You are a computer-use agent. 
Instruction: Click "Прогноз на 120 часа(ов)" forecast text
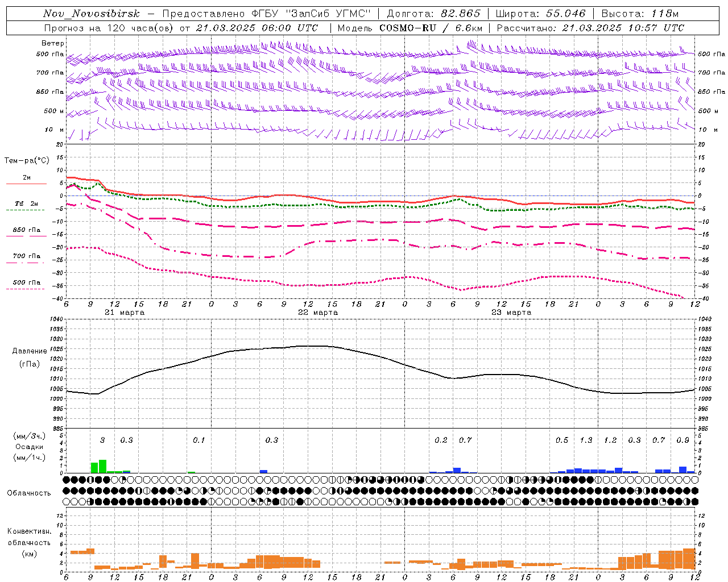pyautogui.click(x=109, y=28)
